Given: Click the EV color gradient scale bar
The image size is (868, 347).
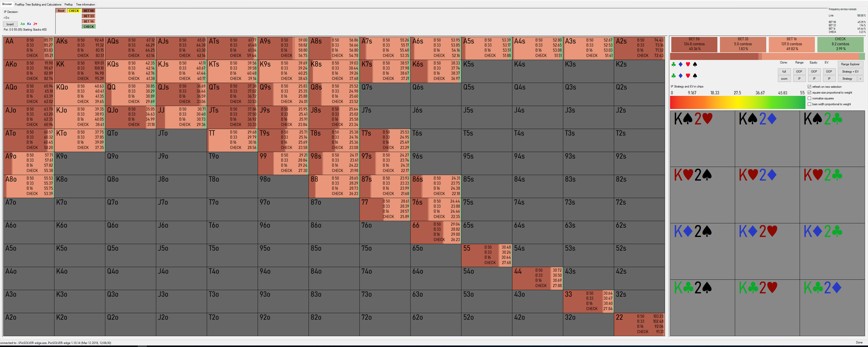Looking at the screenshot, I should [x=737, y=102].
